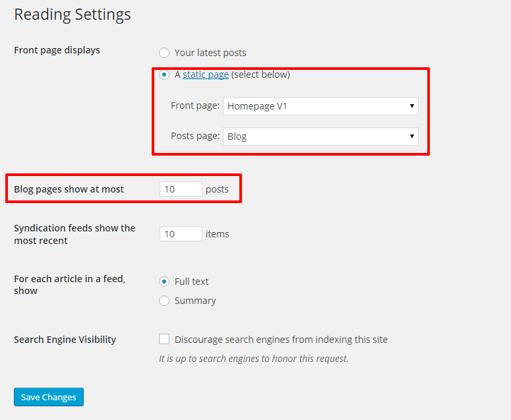
Task: Expand the Front page "Homepage V1" dropdown
Action: pyautogui.click(x=320, y=106)
